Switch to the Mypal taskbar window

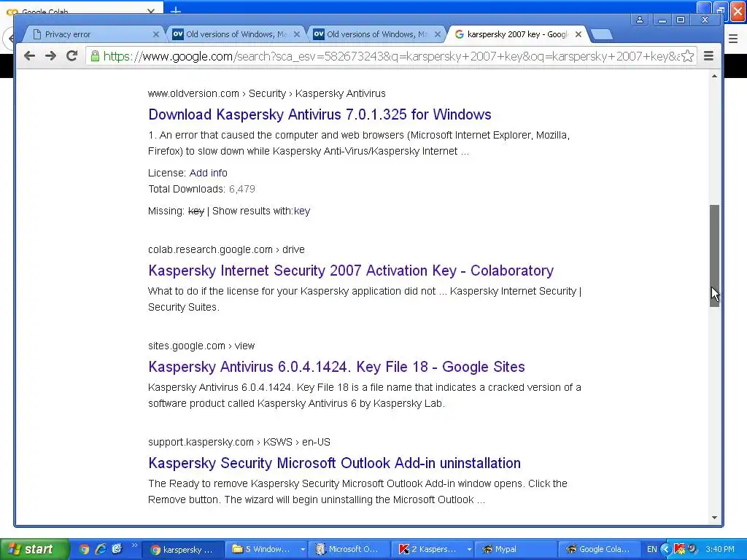coord(516,550)
